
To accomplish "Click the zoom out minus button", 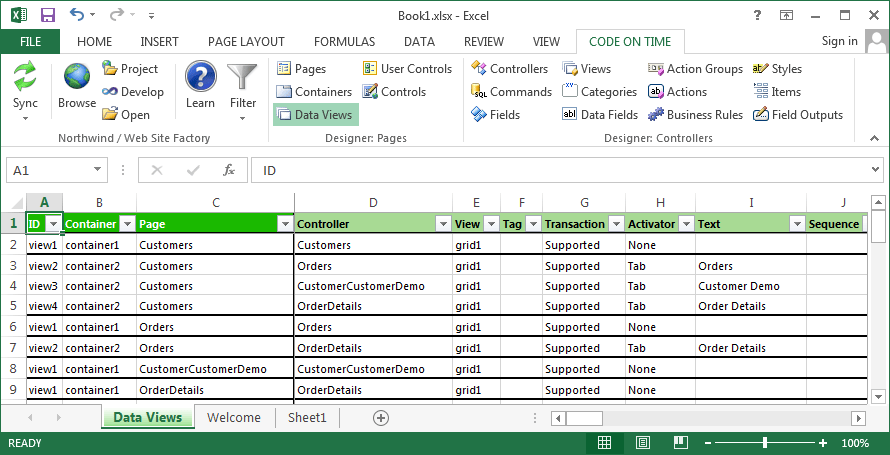I will 707,443.
